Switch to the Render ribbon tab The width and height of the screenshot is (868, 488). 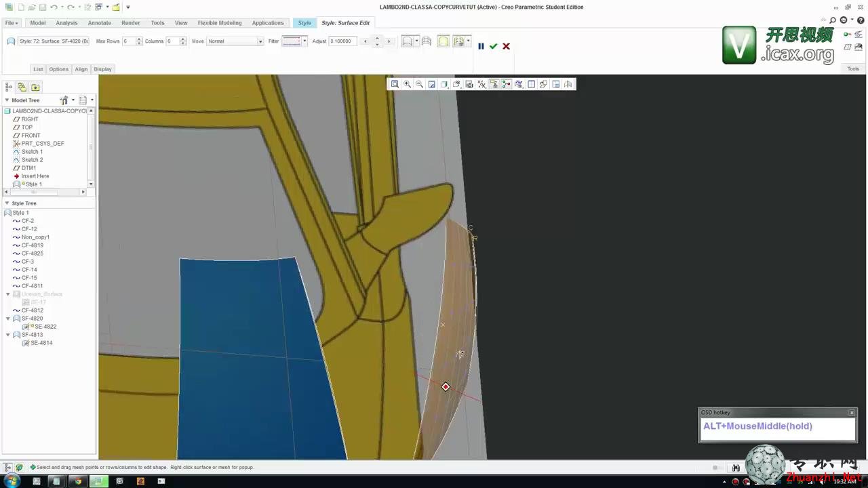pos(131,22)
